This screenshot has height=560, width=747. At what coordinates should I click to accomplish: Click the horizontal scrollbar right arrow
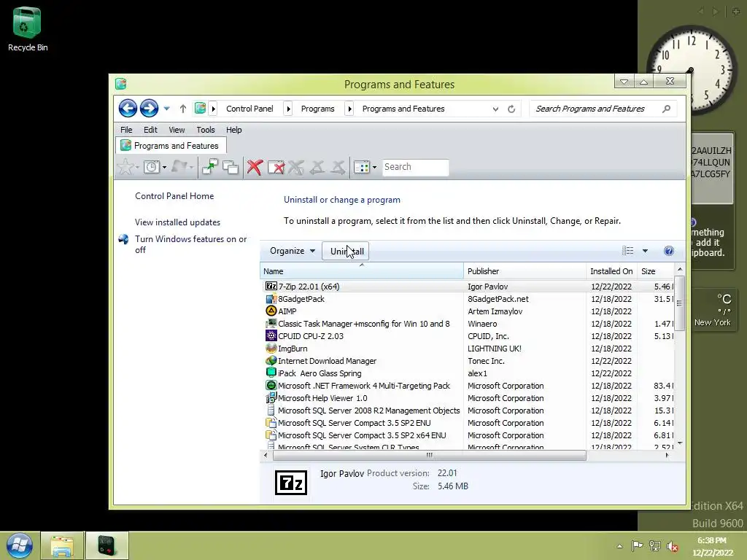click(667, 455)
